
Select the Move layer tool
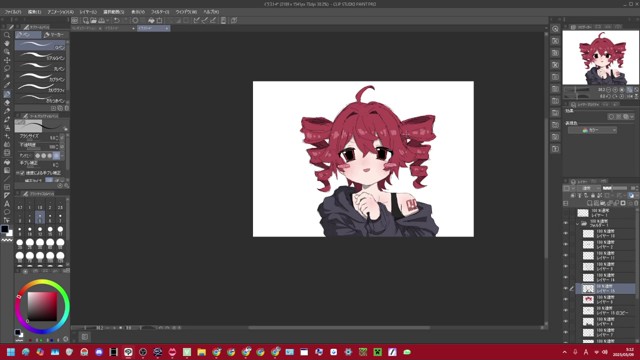click(7, 60)
